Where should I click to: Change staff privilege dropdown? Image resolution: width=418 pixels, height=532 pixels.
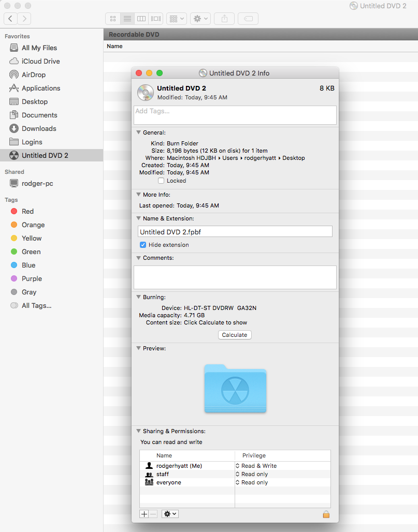(252, 475)
